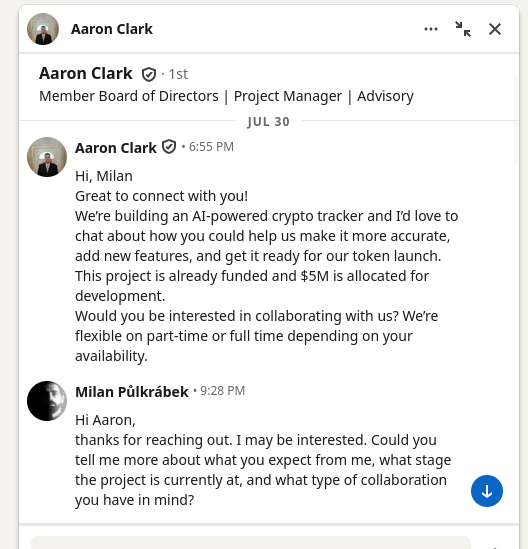This screenshot has height=549, width=528.
Task: Click the 9:28 PM message timestamp
Action: tap(222, 391)
